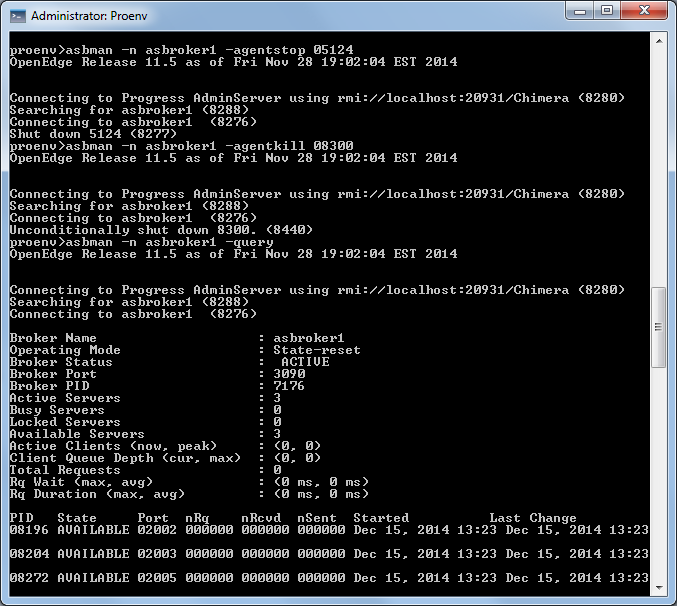Click the 'Active Servers' label

point(65,398)
